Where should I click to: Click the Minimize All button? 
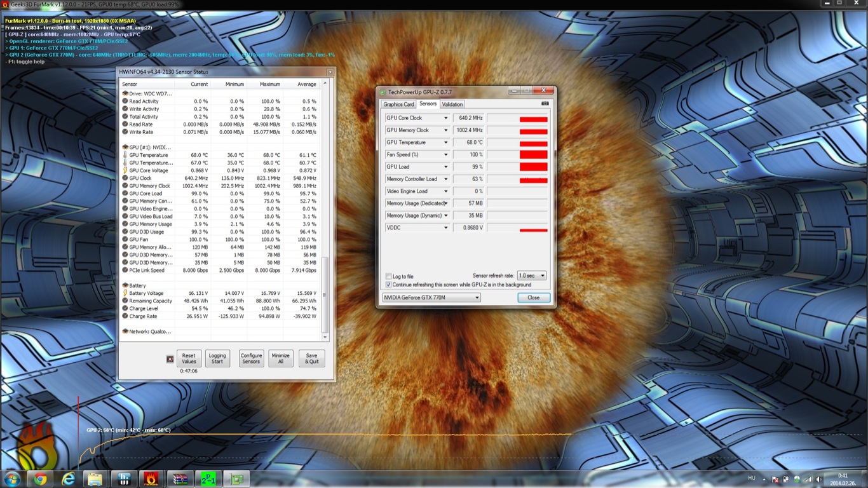[281, 358]
